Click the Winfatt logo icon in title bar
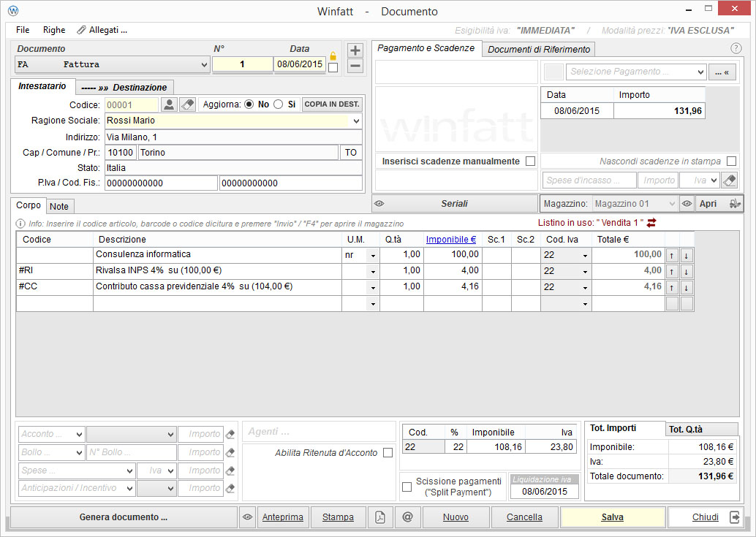The height and width of the screenshot is (537, 756). (13, 11)
